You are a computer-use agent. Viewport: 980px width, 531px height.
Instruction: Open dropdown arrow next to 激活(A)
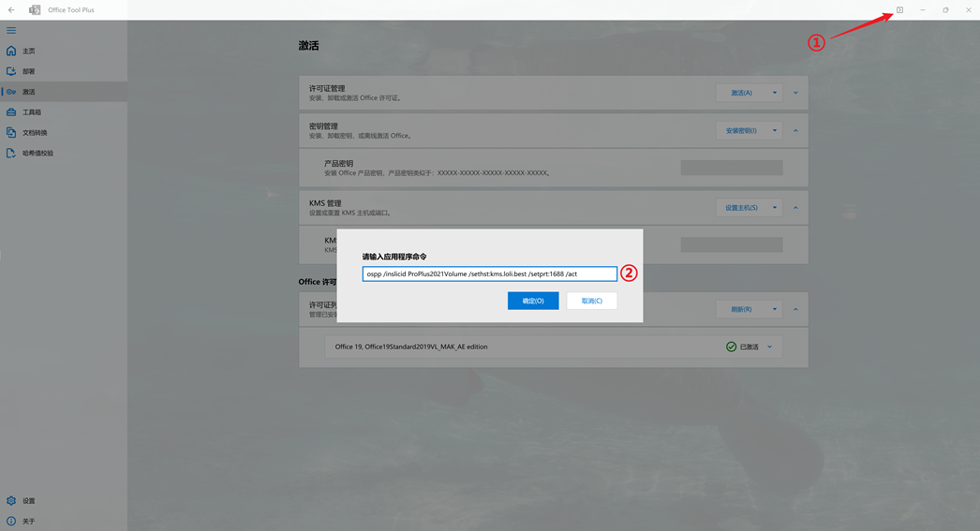(775, 93)
